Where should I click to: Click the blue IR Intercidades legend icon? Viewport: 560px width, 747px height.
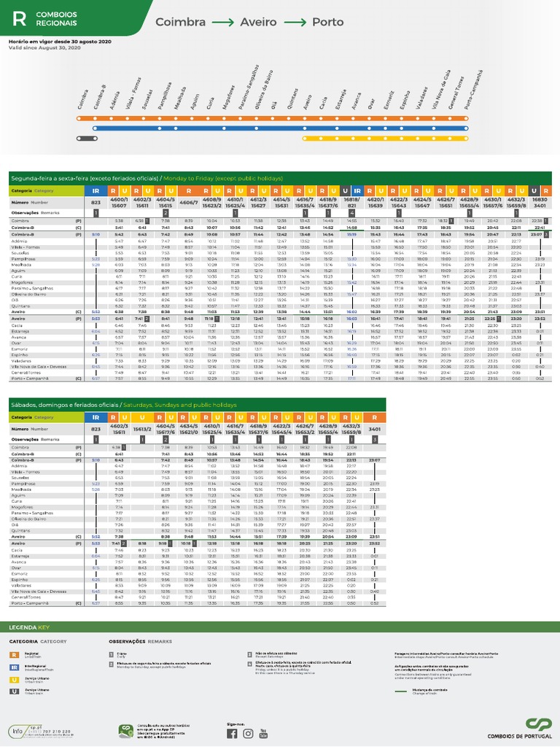click(x=15, y=667)
